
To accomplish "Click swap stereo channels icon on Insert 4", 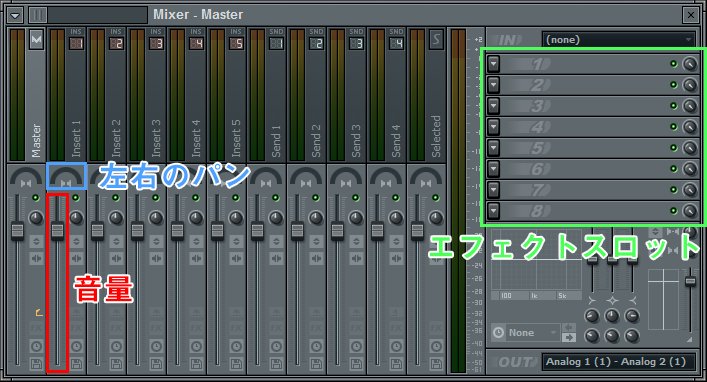I will pos(196,258).
